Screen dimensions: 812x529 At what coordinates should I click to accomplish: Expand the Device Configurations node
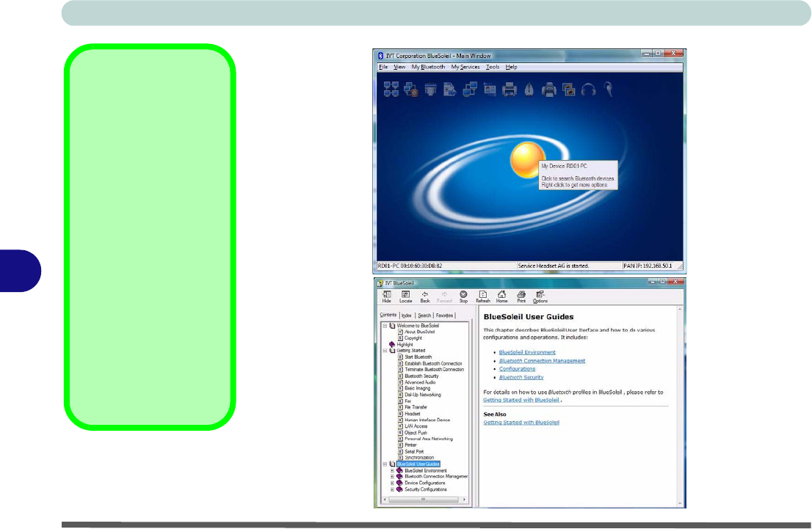click(x=392, y=483)
